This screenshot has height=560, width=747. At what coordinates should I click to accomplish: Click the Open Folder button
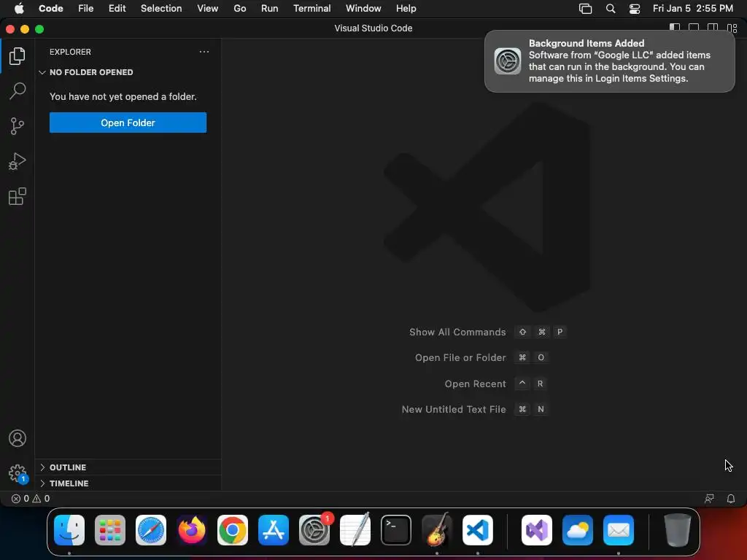[128, 122]
